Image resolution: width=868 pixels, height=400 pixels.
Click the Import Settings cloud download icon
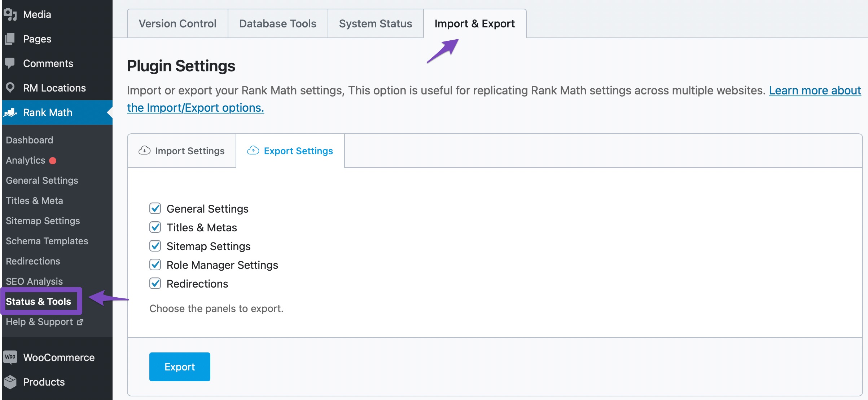coord(144,150)
